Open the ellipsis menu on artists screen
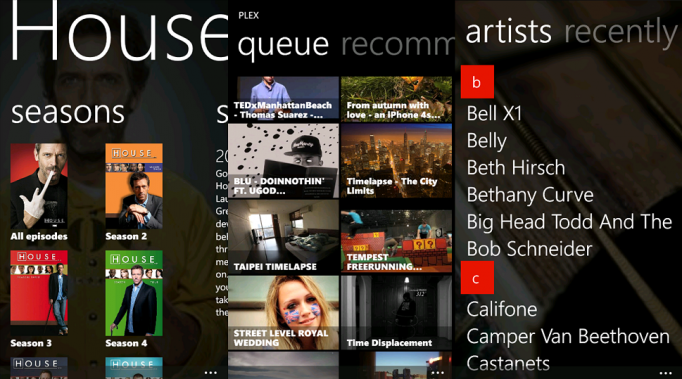Viewport: 682px width, 379px height. 665,372
